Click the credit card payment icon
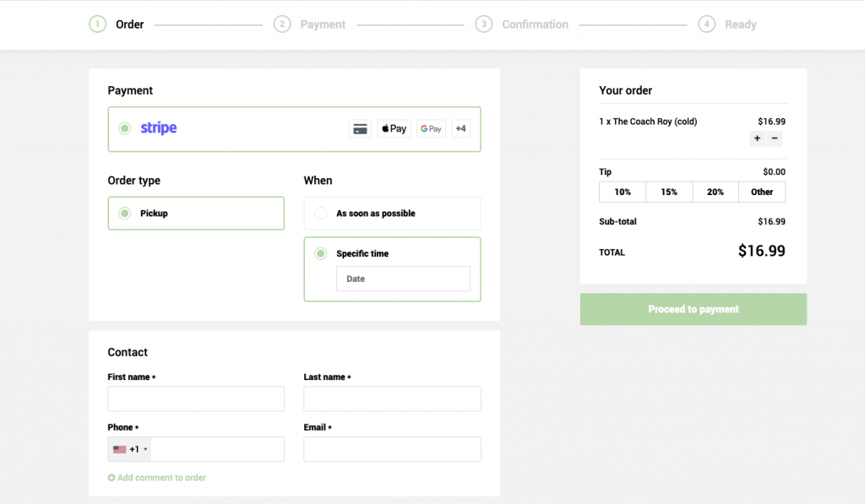The image size is (865, 504). coord(360,129)
